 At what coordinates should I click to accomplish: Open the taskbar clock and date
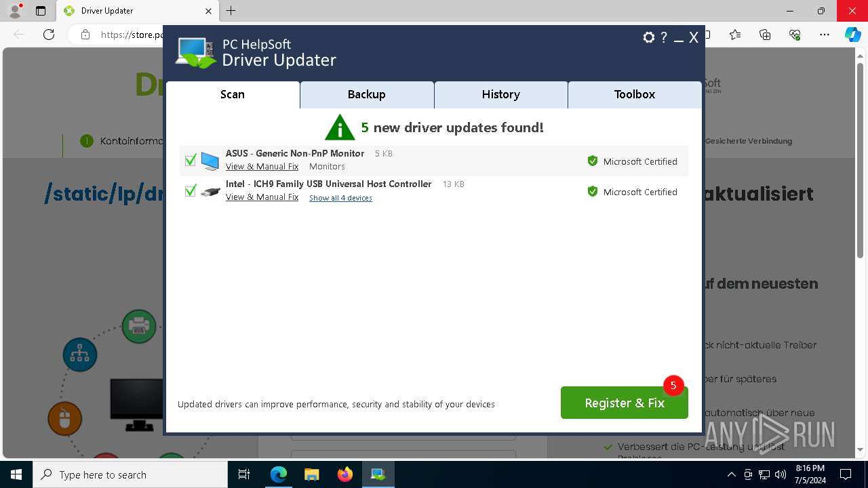click(x=810, y=474)
